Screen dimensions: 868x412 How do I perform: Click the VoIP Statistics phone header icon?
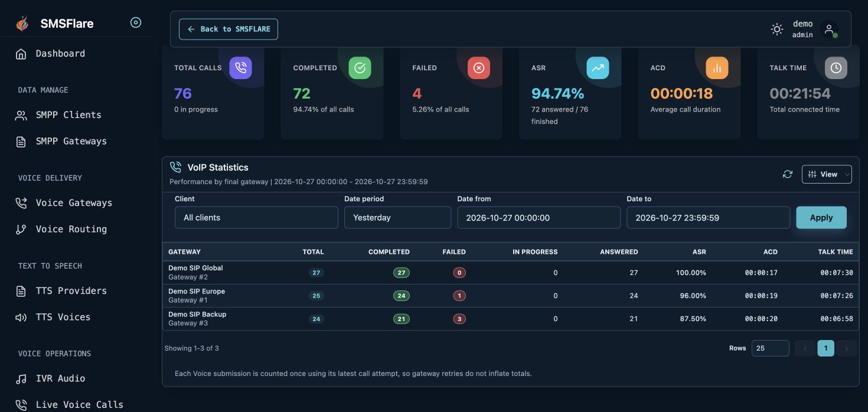point(175,167)
